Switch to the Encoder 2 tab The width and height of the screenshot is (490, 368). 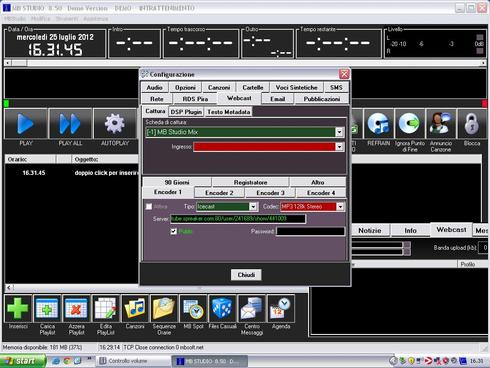[x=219, y=193]
